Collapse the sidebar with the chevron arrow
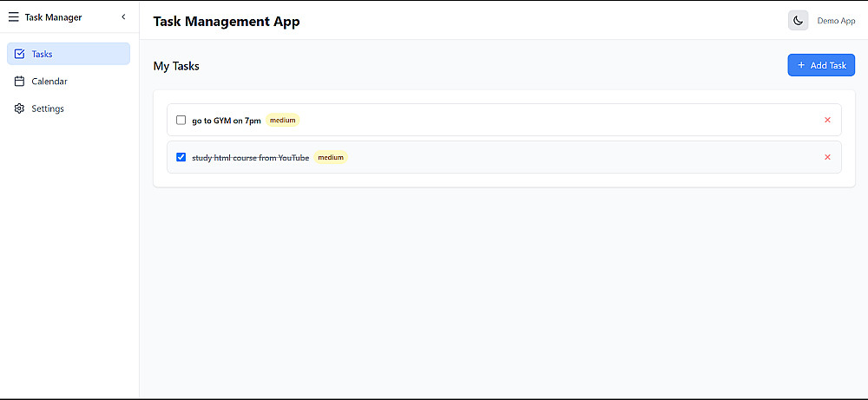This screenshot has width=868, height=400. point(123,16)
